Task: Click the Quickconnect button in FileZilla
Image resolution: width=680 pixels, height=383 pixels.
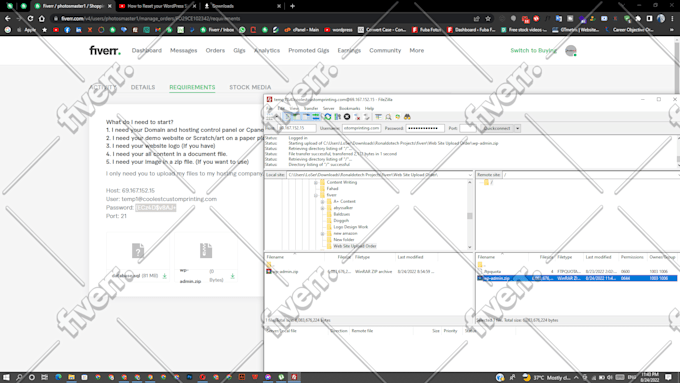Action: click(497, 128)
